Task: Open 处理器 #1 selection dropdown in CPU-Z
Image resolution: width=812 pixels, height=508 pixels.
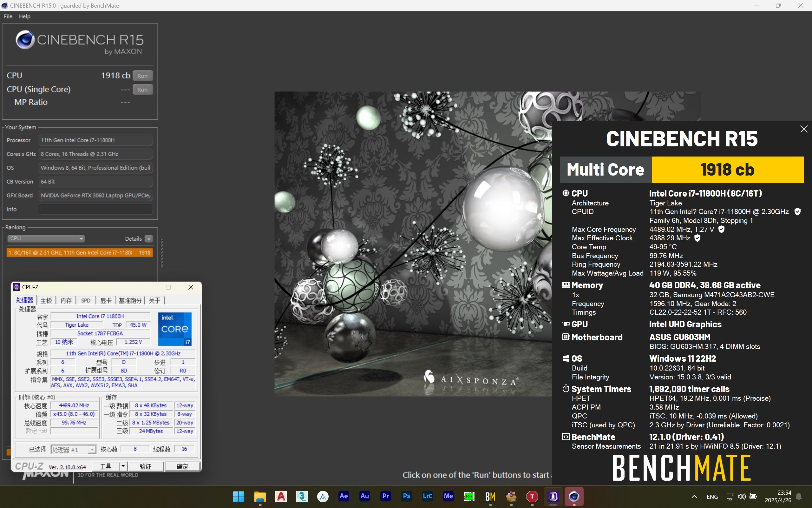Action: pyautogui.click(x=74, y=449)
